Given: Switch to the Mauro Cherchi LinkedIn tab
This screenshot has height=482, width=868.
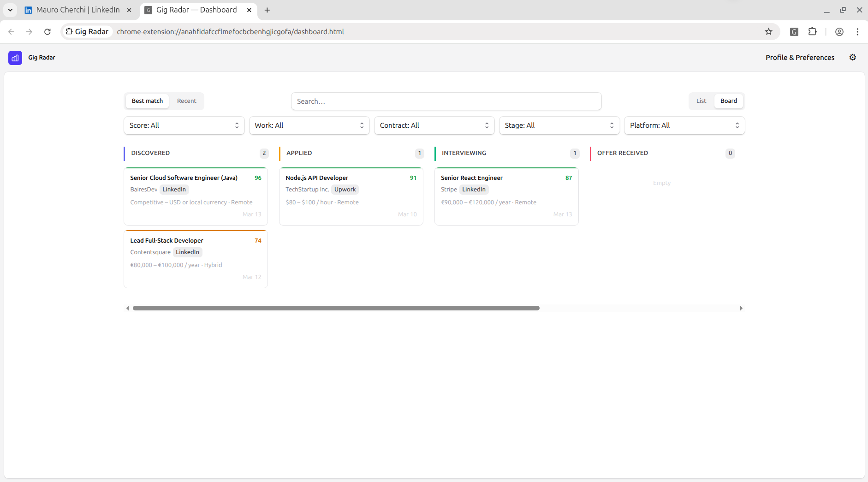Looking at the screenshot, I should 77,10.
